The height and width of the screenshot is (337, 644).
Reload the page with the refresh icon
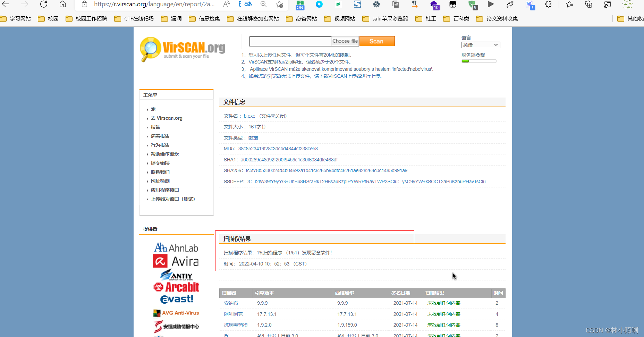pos(44,4)
